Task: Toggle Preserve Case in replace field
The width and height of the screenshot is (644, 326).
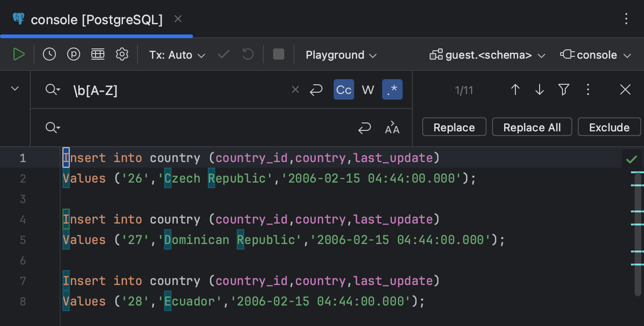Action: click(x=392, y=128)
